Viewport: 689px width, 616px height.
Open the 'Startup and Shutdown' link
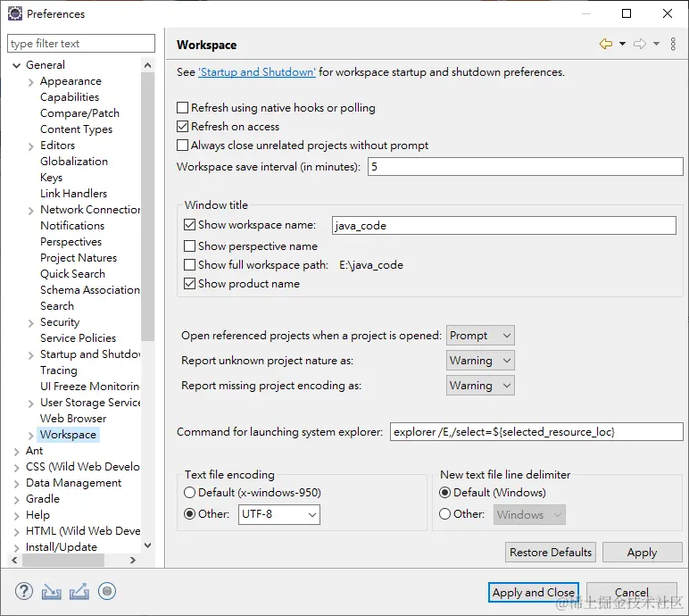(257, 72)
